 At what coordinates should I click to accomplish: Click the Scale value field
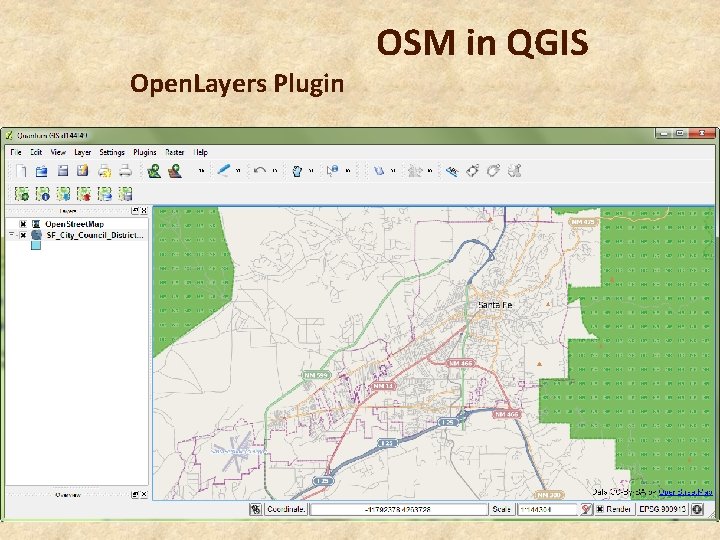(x=547, y=509)
